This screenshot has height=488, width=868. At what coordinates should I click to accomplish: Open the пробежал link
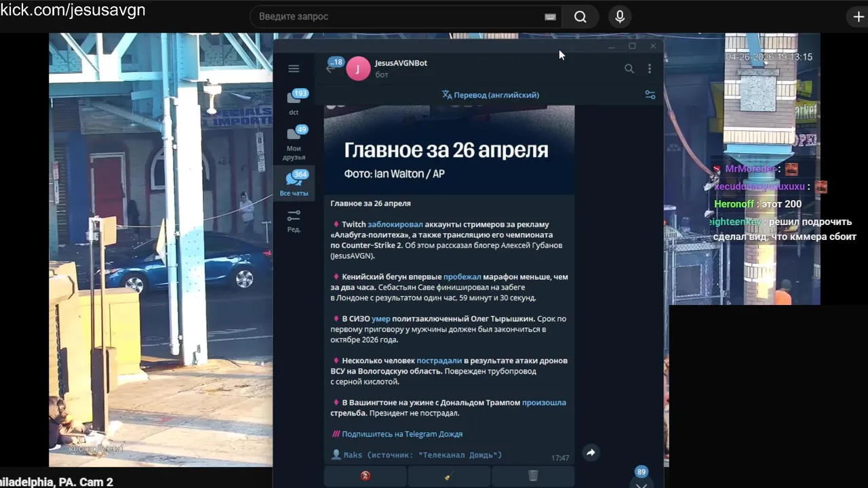[462, 277]
